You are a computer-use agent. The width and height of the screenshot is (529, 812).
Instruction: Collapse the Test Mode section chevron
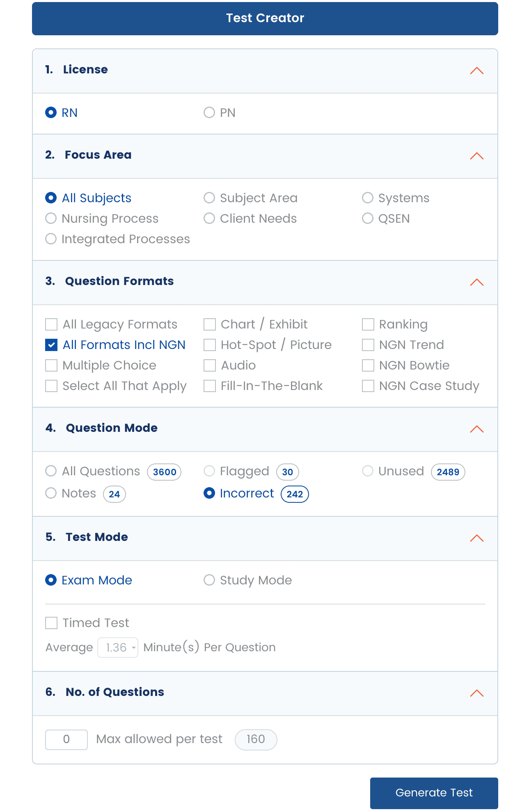point(476,538)
